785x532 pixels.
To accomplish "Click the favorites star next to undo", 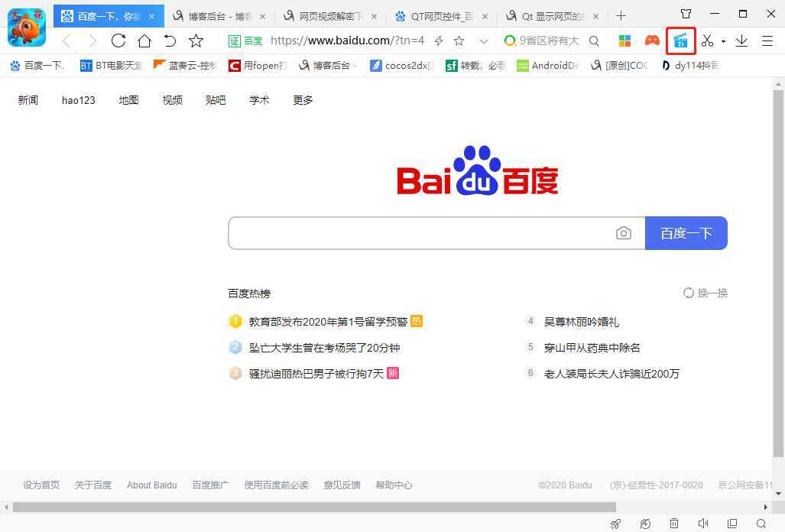I will coord(196,41).
